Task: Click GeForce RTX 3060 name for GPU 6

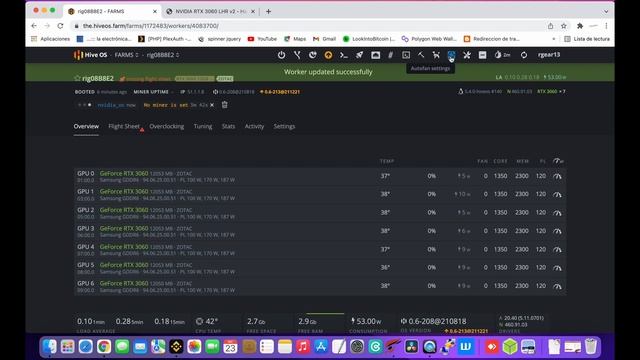Action: tap(124, 283)
